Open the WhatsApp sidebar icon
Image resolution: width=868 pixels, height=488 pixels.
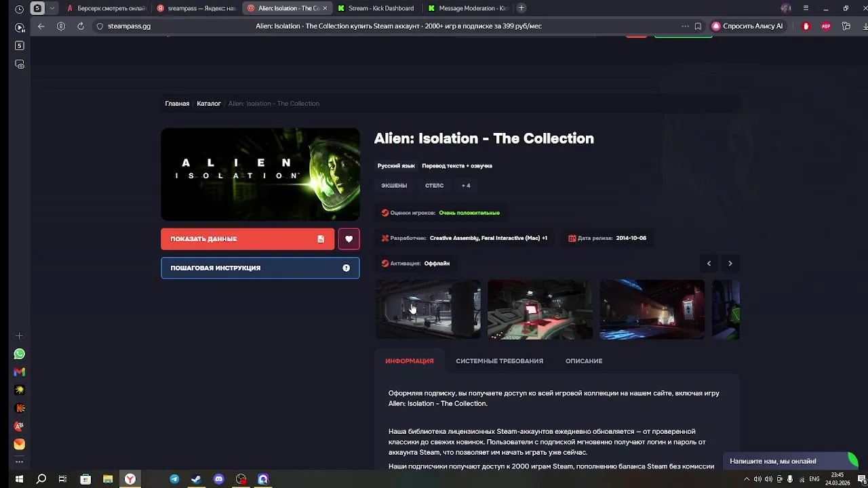[x=19, y=354]
